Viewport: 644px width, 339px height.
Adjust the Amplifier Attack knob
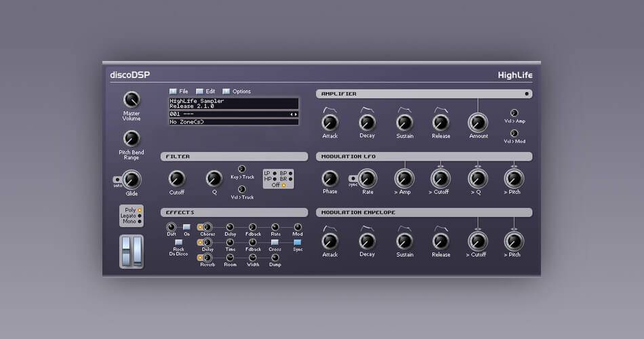tap(330, 123)
